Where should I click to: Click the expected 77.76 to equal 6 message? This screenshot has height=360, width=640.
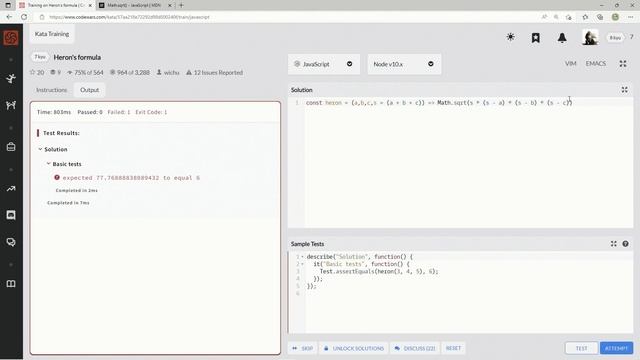(131, 178)
